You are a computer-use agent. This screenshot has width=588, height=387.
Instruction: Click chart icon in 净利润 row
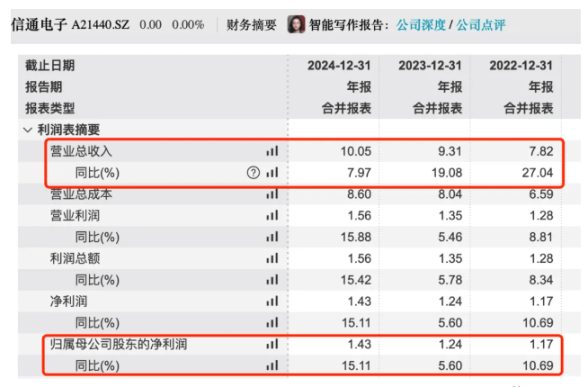point(272,301)
